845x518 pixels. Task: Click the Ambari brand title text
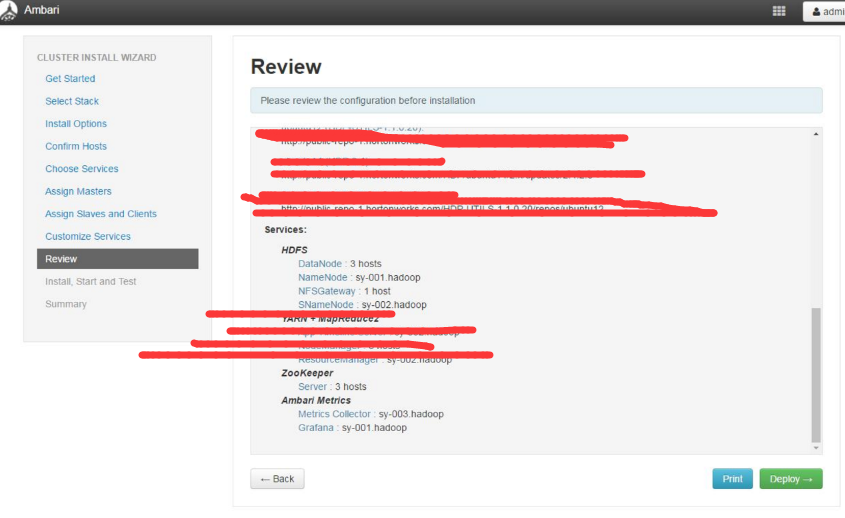click(x=42, y=11)
